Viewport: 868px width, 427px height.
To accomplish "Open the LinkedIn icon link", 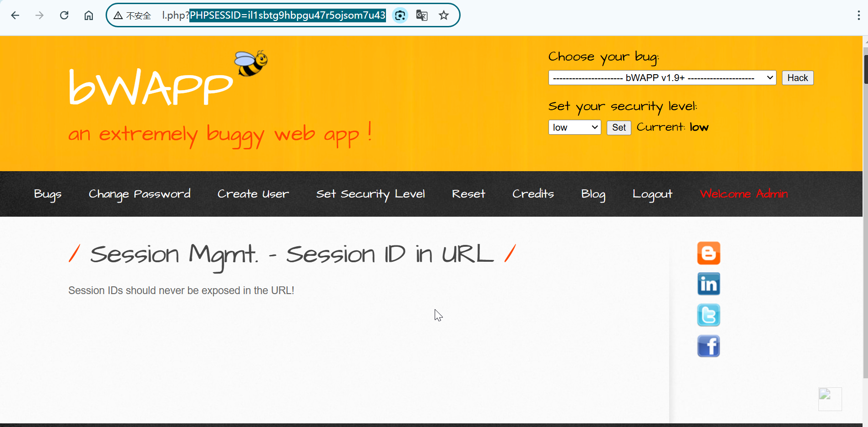I will tap(708, 284).
